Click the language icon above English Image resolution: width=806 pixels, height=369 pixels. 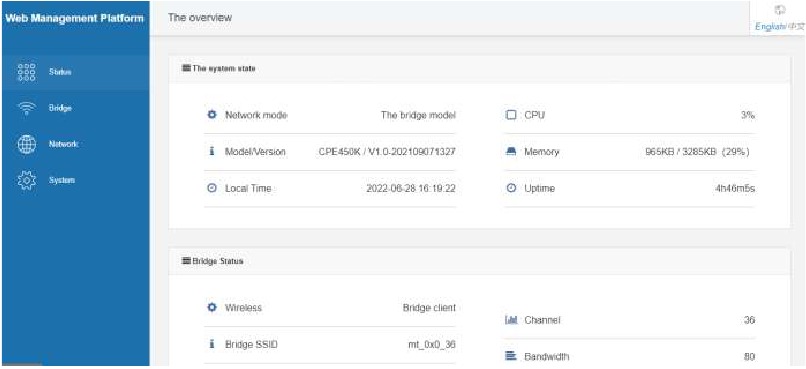coord(780,10)
